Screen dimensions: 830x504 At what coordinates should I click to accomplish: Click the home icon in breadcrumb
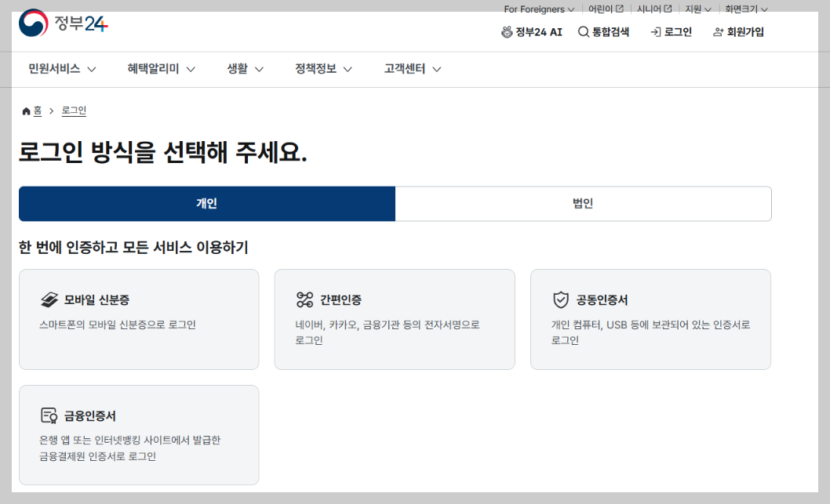[x=26, y=111]
